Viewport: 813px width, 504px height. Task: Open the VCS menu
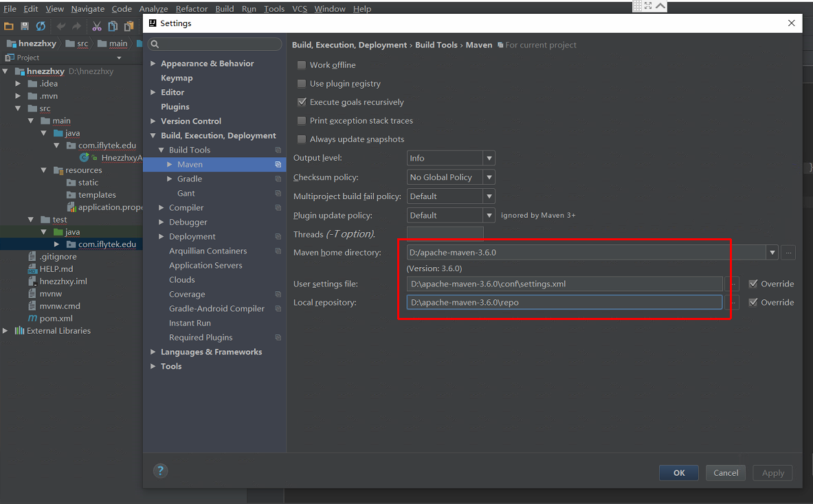(299, 9)
